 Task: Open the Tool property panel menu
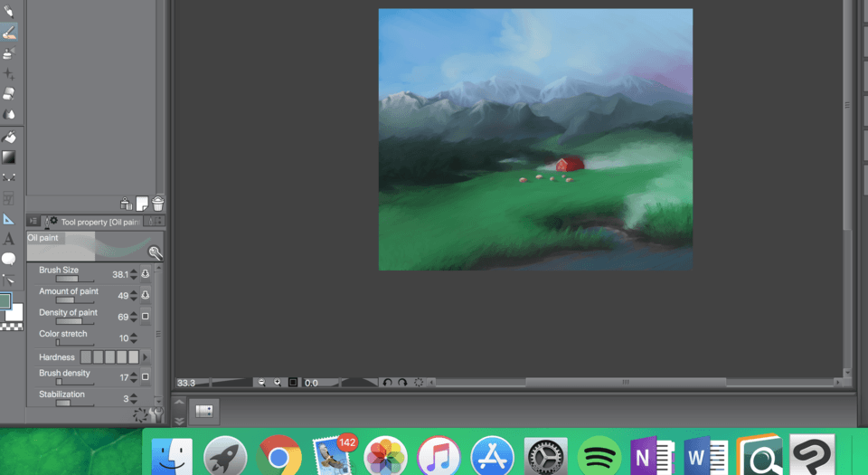33,222
